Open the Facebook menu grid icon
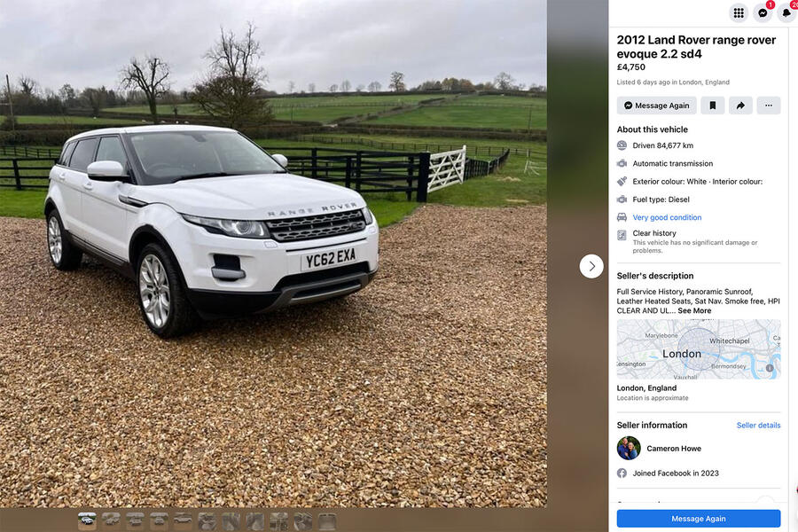This screenshot has width=798, height=532. [x=739, y=12]
